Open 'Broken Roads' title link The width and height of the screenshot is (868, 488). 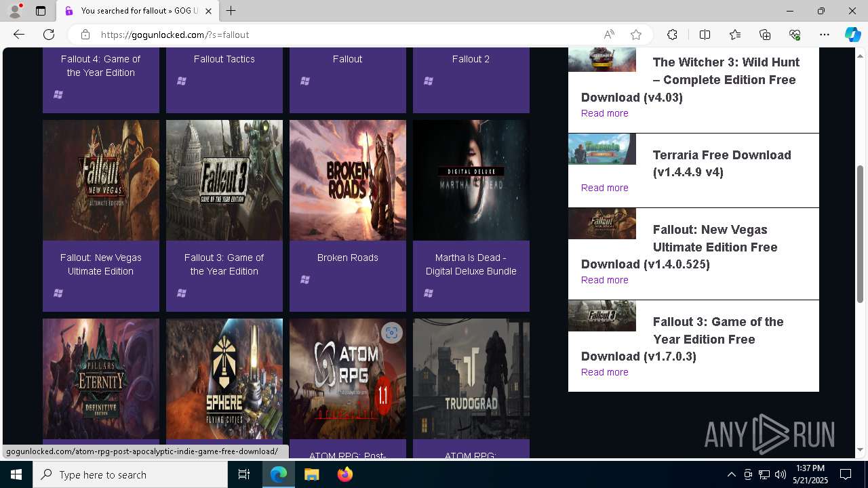348,258
